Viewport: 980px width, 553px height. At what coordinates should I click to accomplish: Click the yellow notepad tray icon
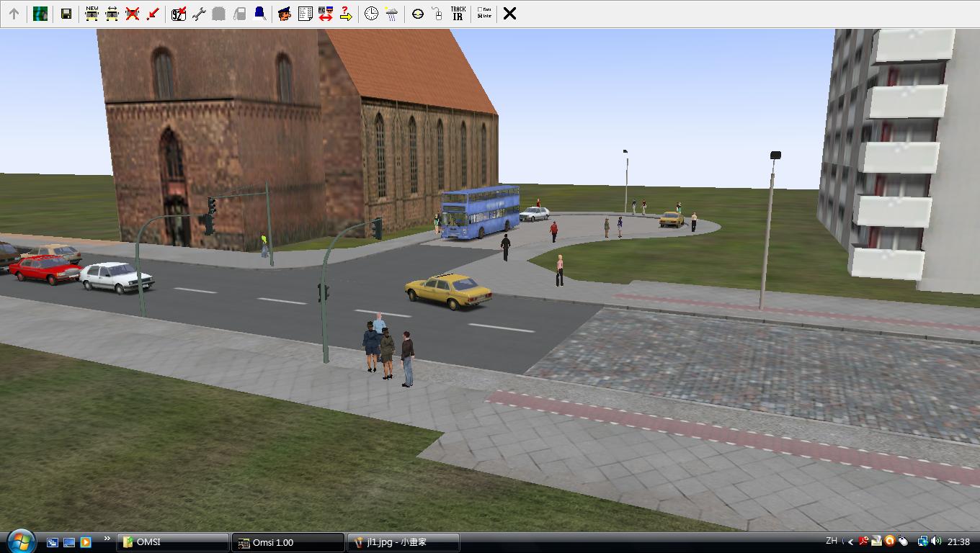(x=877, y=541)
